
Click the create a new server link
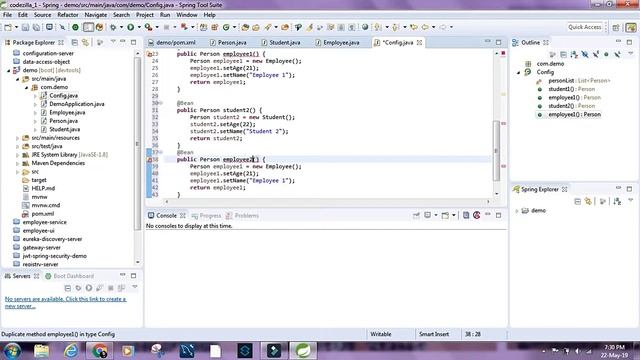coord(65,302)
